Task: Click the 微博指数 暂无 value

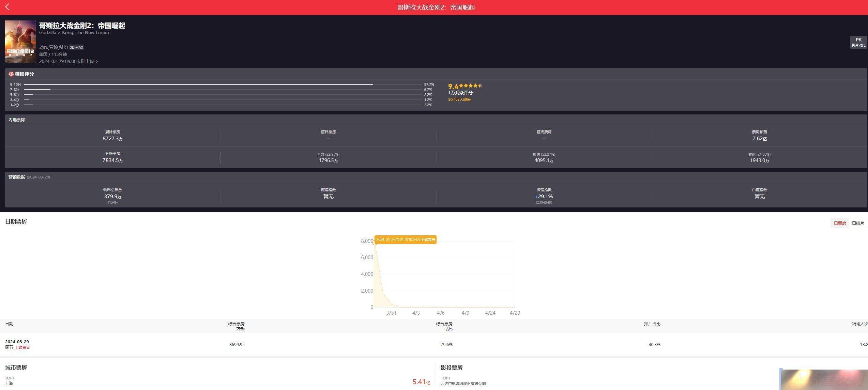Action: click(x=328, y=197)
